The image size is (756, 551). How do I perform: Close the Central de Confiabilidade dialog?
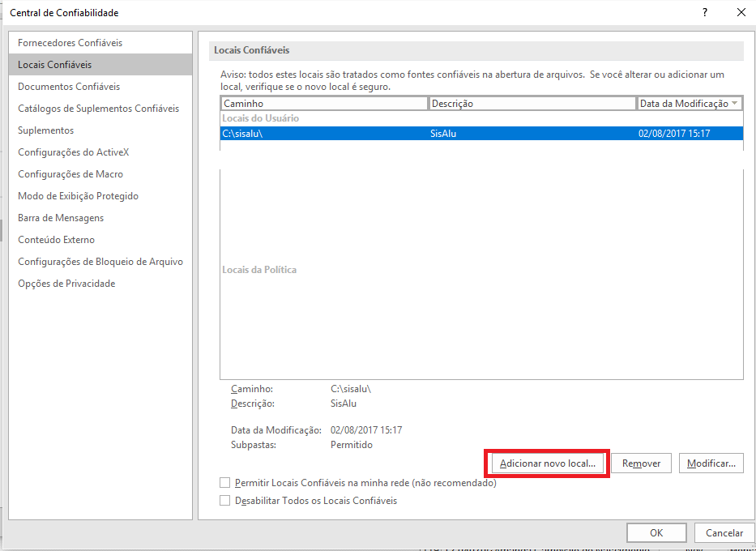click(x=741, y=12)
